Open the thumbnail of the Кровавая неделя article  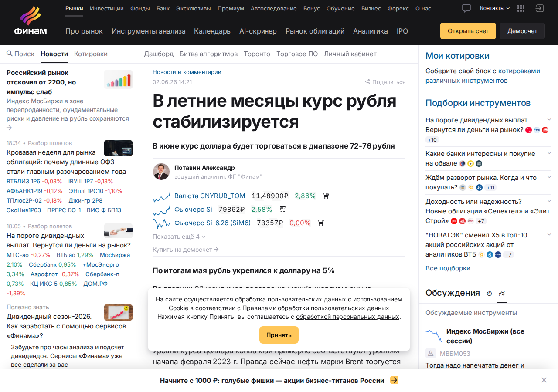coord(118,148)
